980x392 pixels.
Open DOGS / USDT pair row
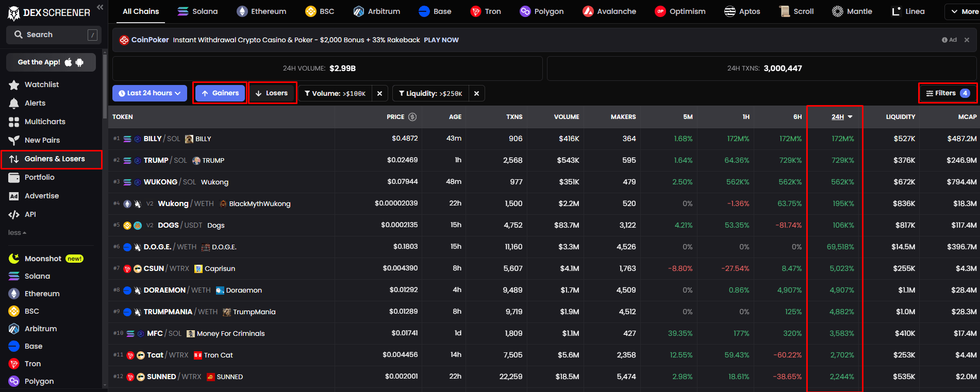(x=544, y=225)
